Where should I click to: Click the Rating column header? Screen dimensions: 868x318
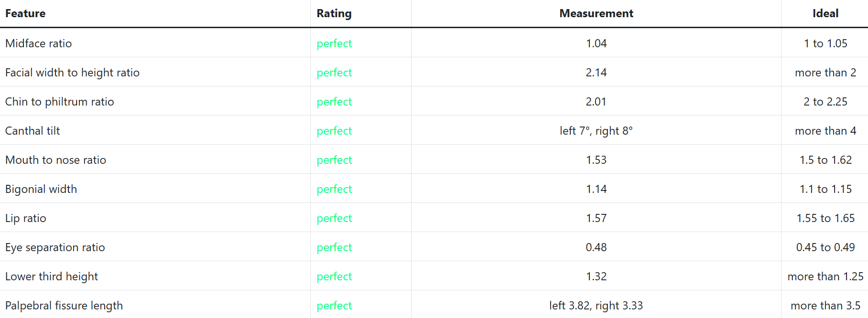tap(334, 13)
